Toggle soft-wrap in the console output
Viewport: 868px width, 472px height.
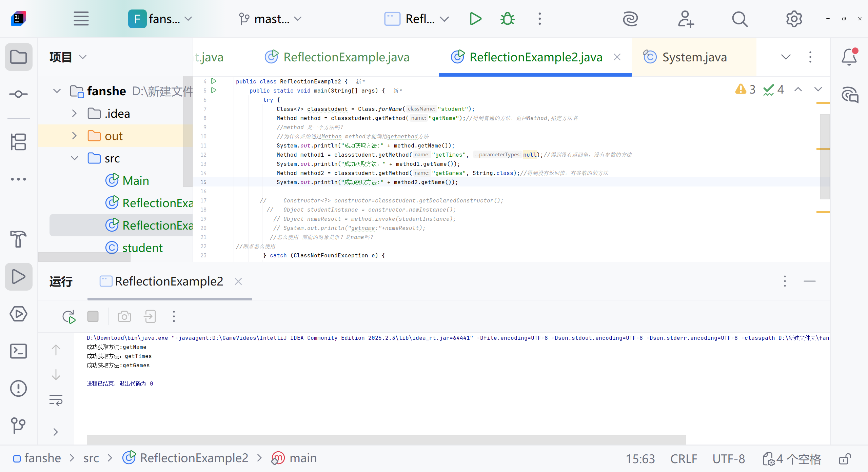point(56,400)
